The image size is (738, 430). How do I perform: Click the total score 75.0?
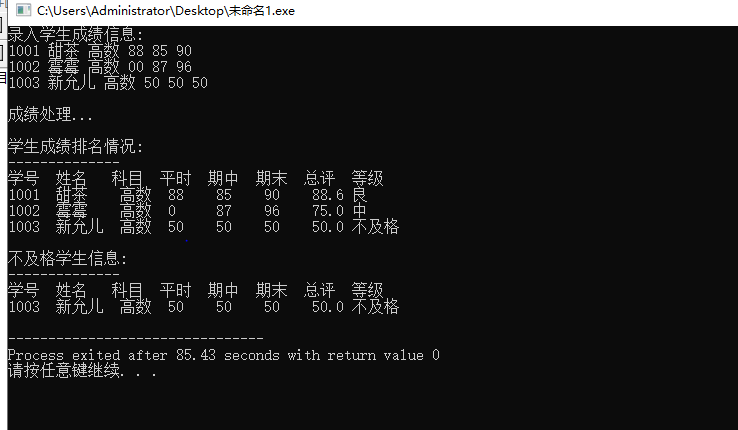tap(328, 211)
